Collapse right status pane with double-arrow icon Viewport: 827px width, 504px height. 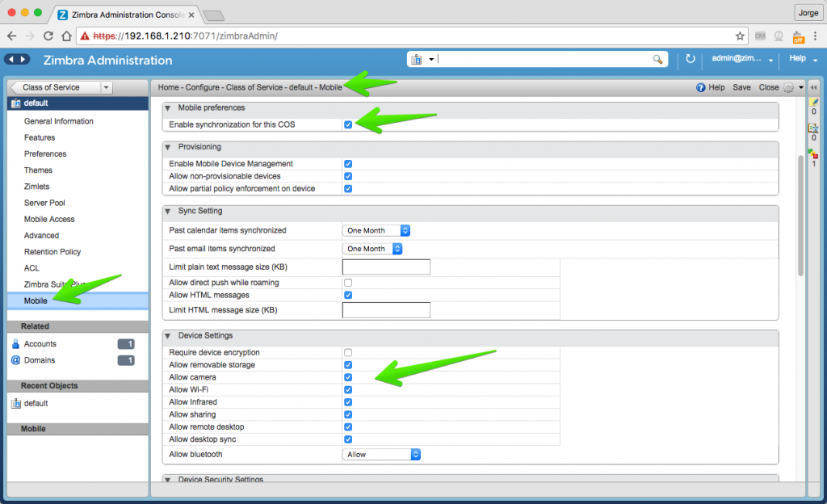coord(814,87)
